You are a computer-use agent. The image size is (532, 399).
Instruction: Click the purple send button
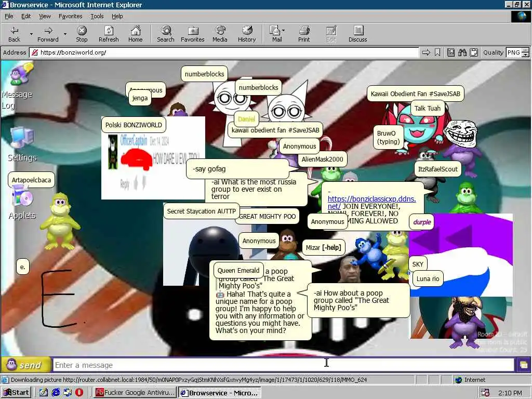pyautogui.click(x=26, y=365)
